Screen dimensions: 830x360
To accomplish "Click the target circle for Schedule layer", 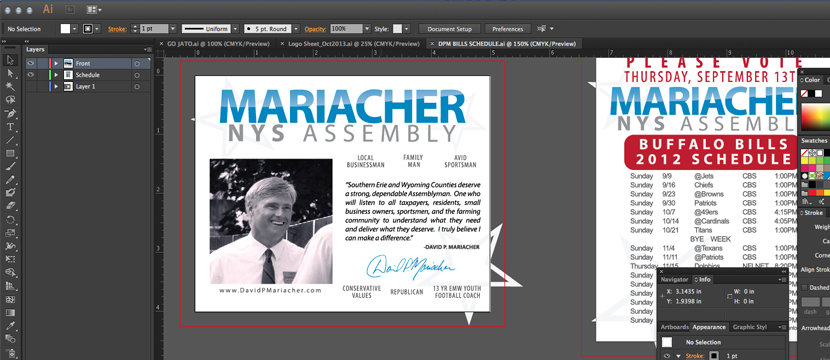I will click(x=137, y=75).
